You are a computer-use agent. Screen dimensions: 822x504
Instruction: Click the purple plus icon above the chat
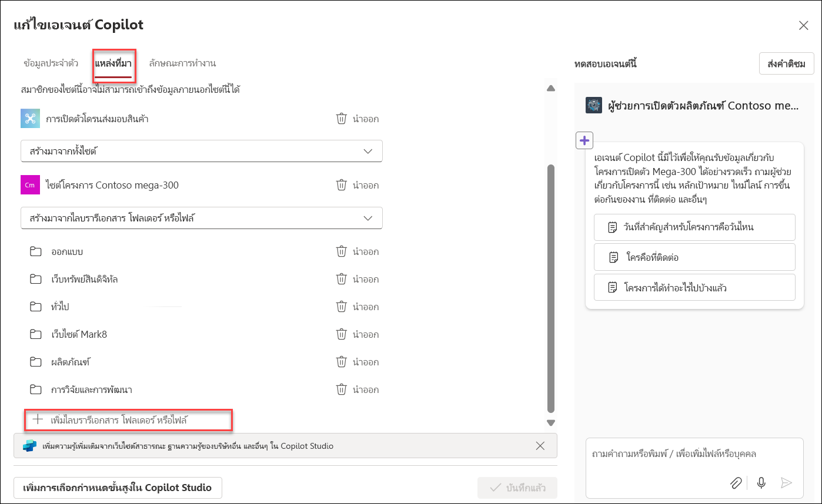click(x=584, y=140)
